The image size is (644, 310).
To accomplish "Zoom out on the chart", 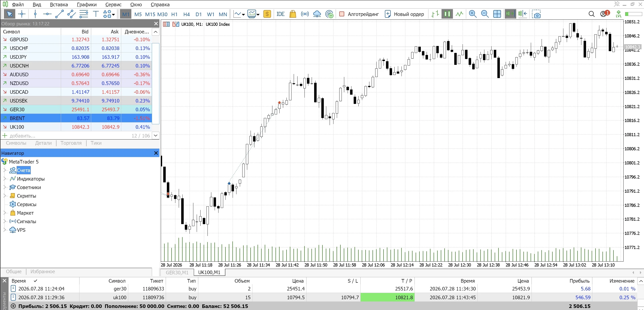I will (485, 14).
